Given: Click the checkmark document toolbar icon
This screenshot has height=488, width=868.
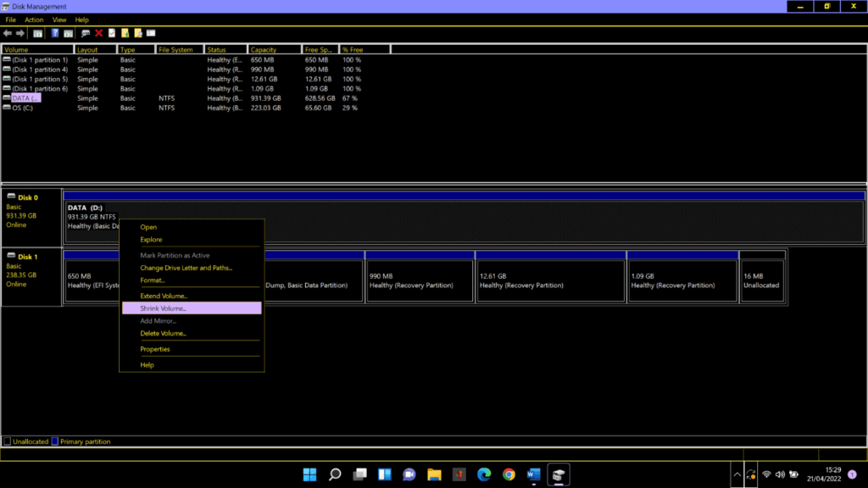Looking at the screenshot, I should point(111,33).
